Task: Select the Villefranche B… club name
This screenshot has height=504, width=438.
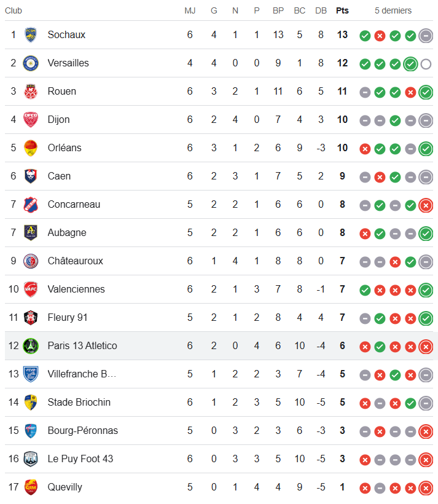Action: (82, 374)
